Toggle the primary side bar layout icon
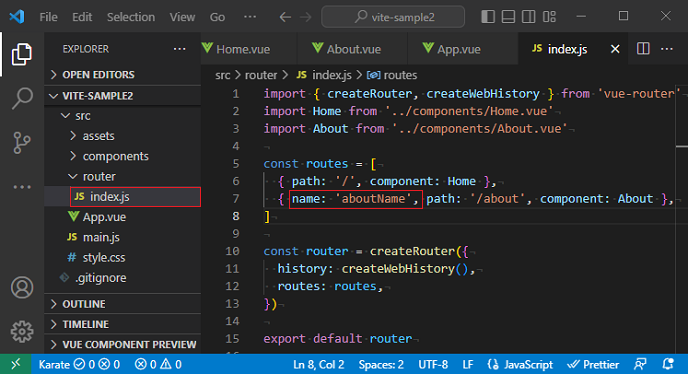The image size is (688, 374). coord(488,17)
